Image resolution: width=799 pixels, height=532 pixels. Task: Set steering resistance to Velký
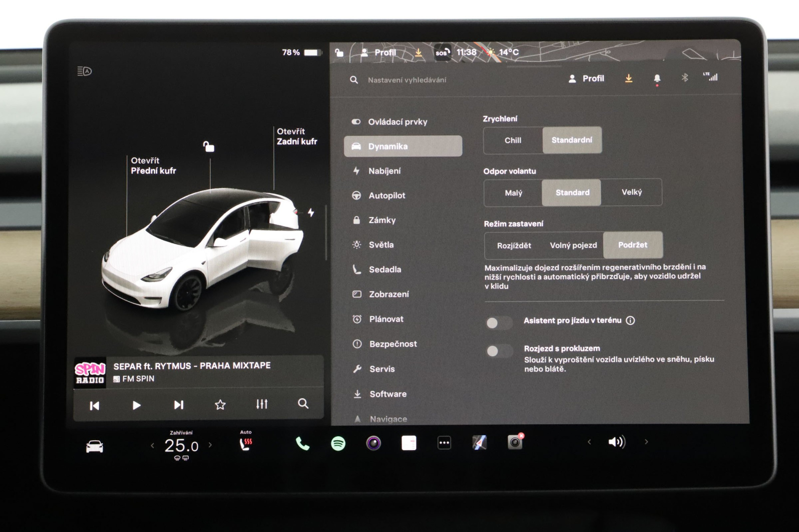coord(631,193)
